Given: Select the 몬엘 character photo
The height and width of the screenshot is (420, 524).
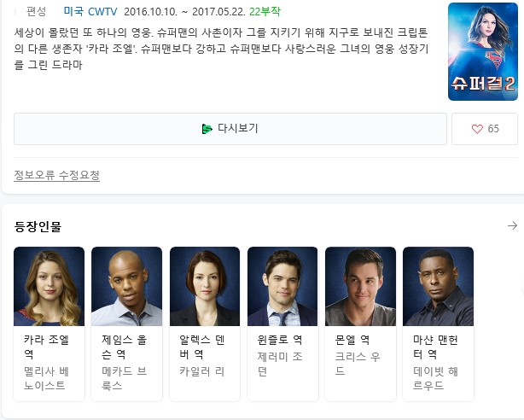Looking at the screenshot, I should point(360,286).
